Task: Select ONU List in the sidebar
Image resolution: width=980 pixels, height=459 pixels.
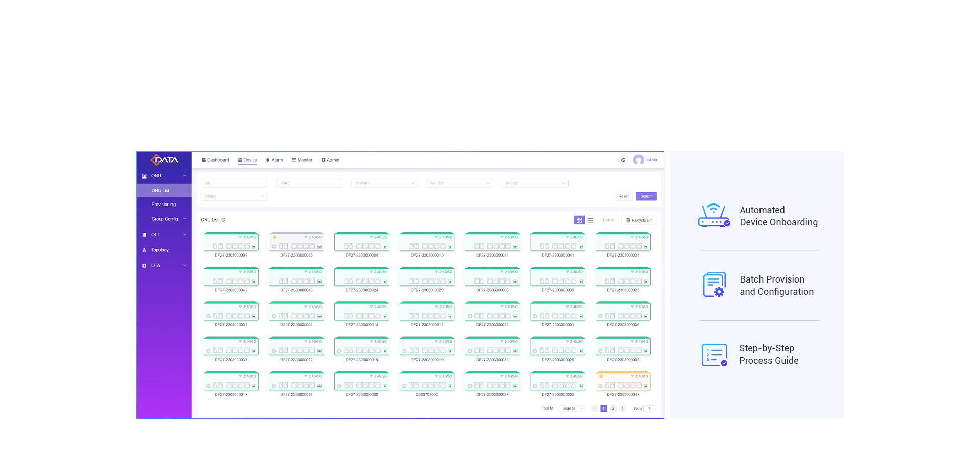Action: click(164, 191)
